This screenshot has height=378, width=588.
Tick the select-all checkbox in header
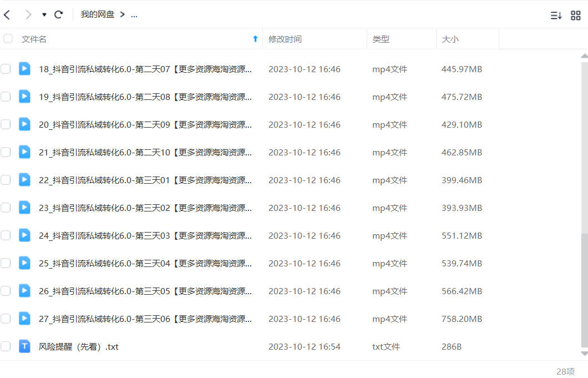coord(8,39)
